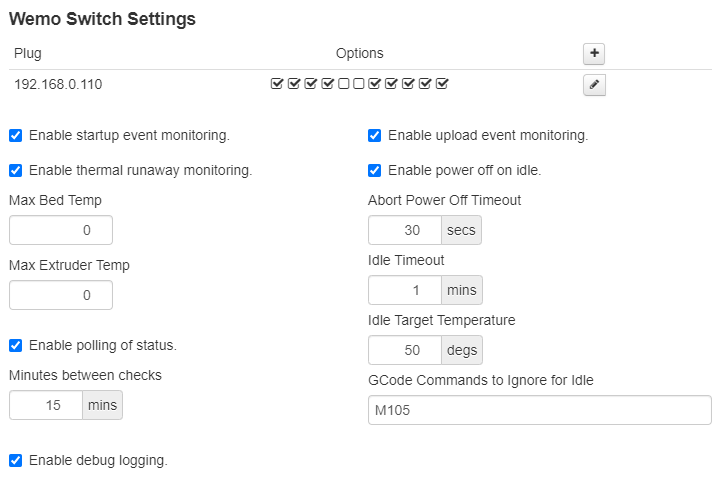The width and height of the screenshot is (719, 485).
Task: Edit the 192.168.0.110 plug with pencil icon
Action: [x=594, y=85]
